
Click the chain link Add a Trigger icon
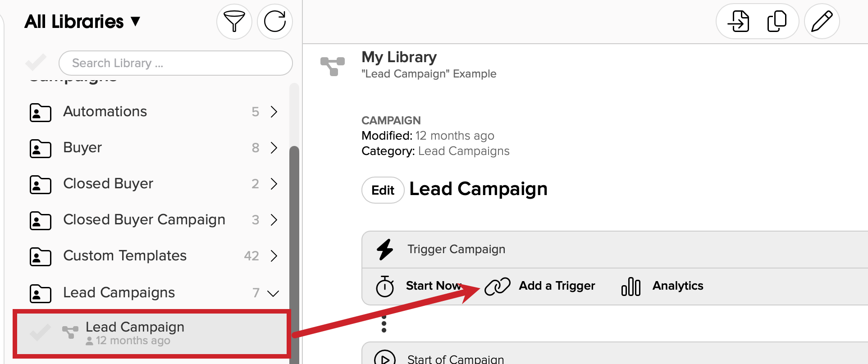tap(498, 286)
